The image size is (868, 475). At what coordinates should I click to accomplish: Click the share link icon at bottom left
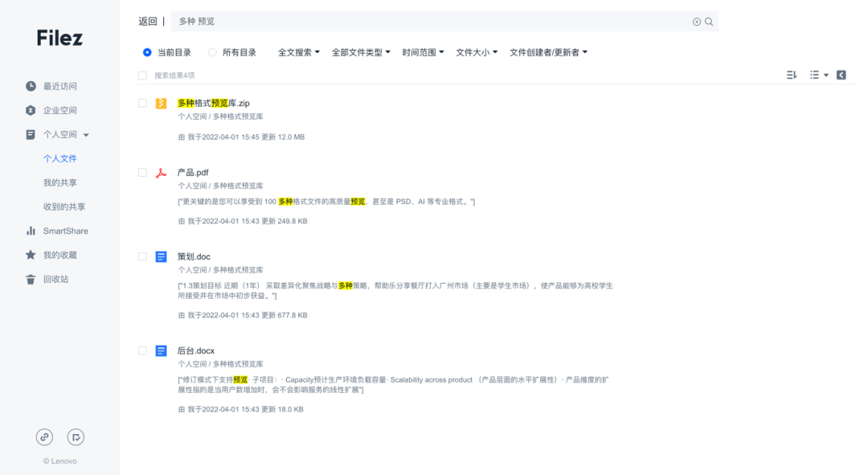[44, 437]
